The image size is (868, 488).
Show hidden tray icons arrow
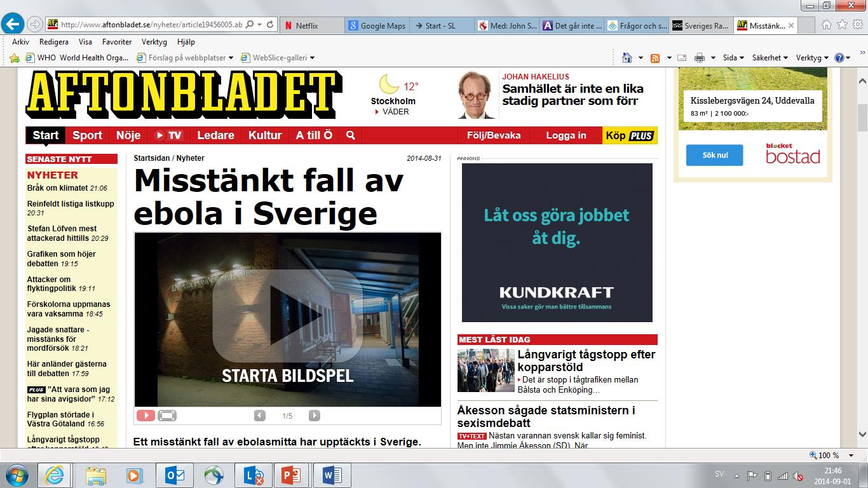(x=737, y=476)
